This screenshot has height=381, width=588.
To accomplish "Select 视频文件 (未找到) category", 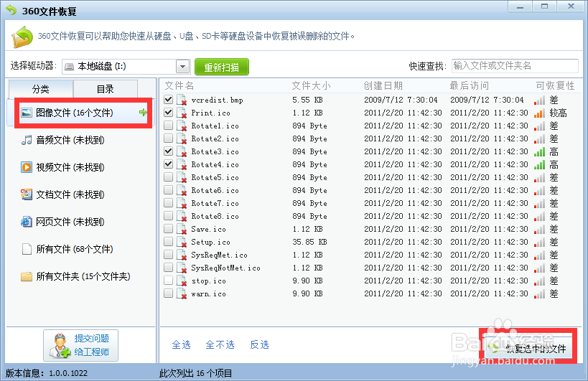I will tap(81, 167).
